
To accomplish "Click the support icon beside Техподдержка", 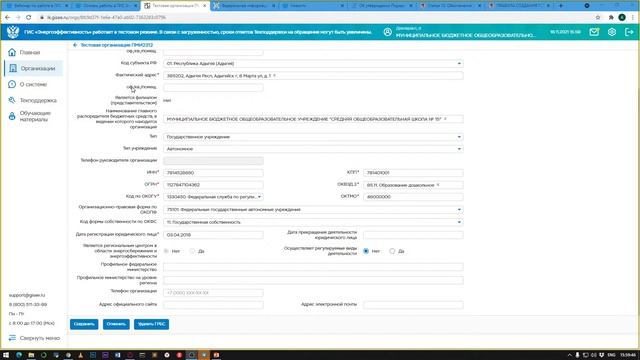I will pos(12,100).
